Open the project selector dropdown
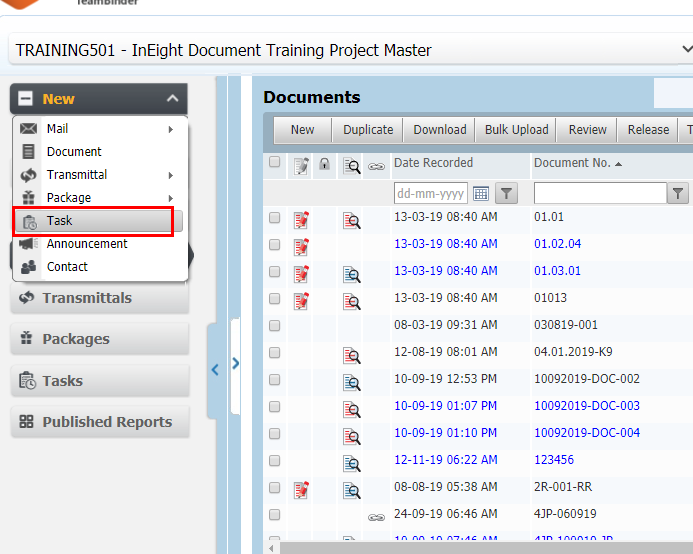Screen dimensions: 693x554 686,49
